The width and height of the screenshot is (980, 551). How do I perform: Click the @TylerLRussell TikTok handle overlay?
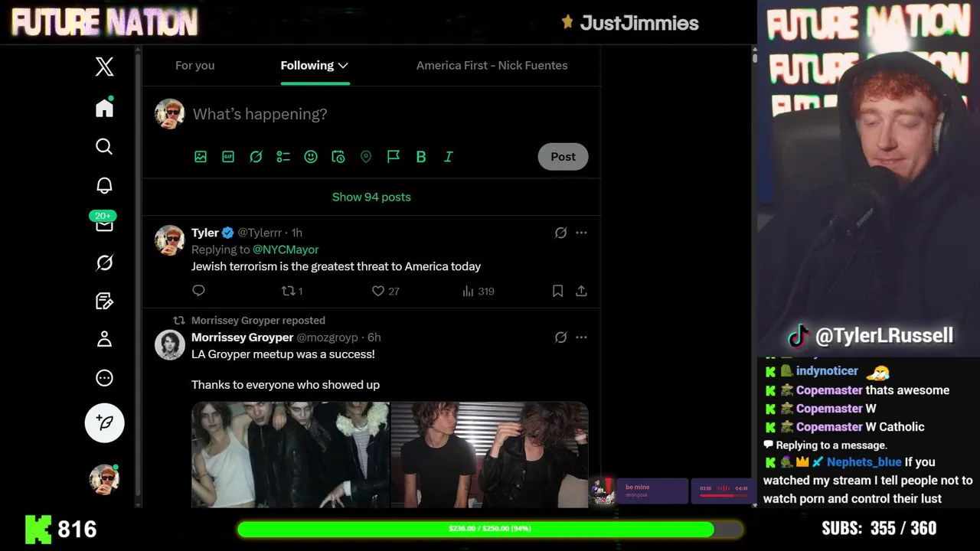pos(870,335)
